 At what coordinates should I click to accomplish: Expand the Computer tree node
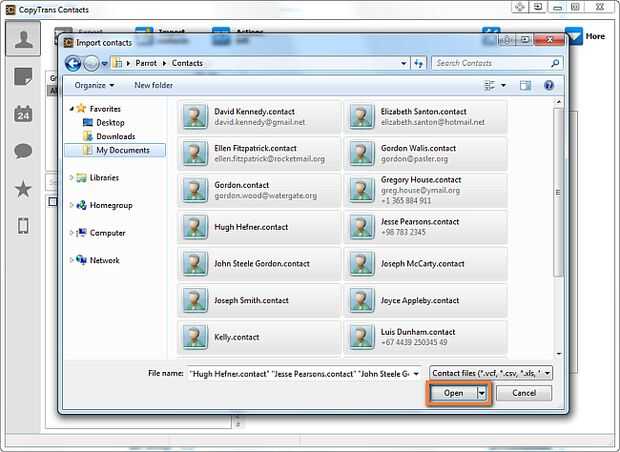coord(71,233)
